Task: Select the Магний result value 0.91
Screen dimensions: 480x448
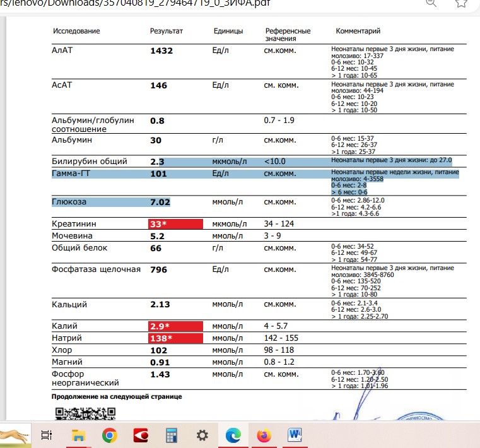Action: click(160, 363)
